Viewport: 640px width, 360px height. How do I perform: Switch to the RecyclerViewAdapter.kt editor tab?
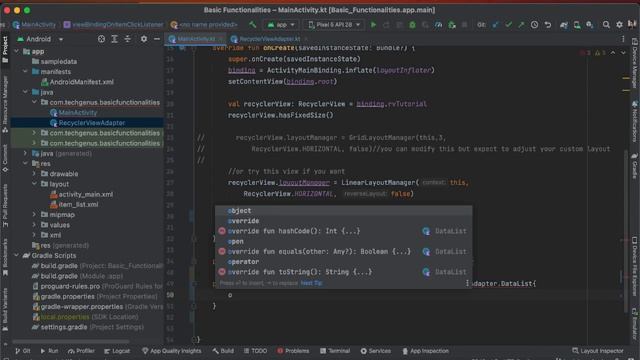point(269,39)
